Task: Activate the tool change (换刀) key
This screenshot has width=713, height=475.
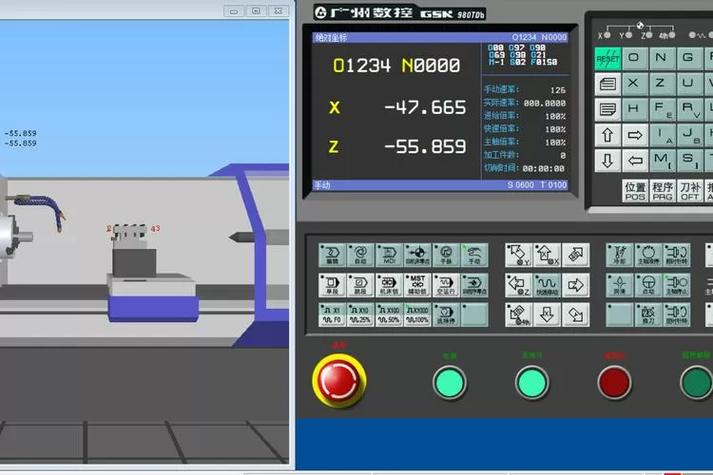Action: click(x=648, y=315)
